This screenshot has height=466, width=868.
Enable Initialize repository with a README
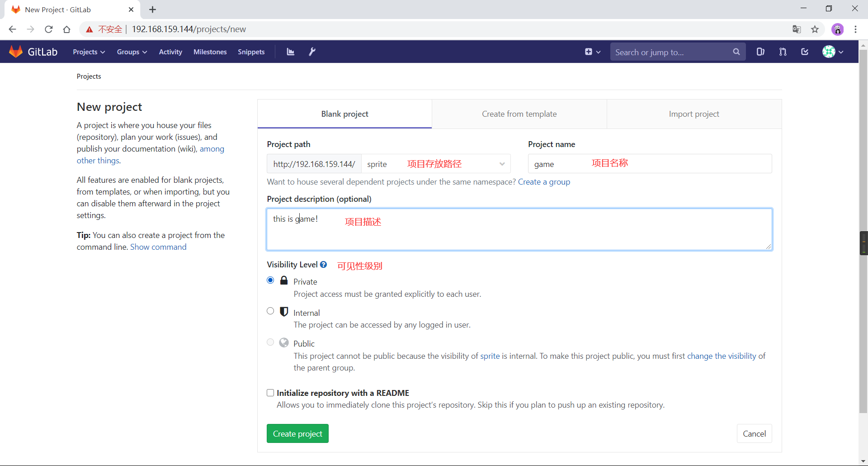[270, 393]
